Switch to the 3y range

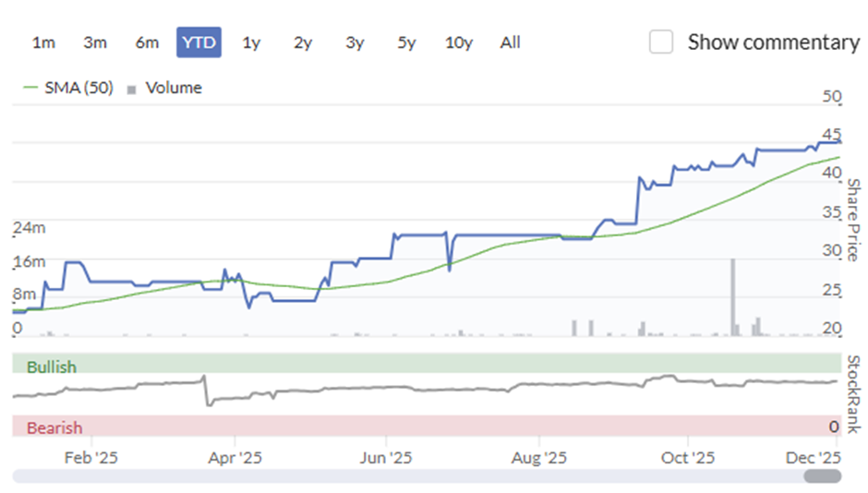pos(355,42)
